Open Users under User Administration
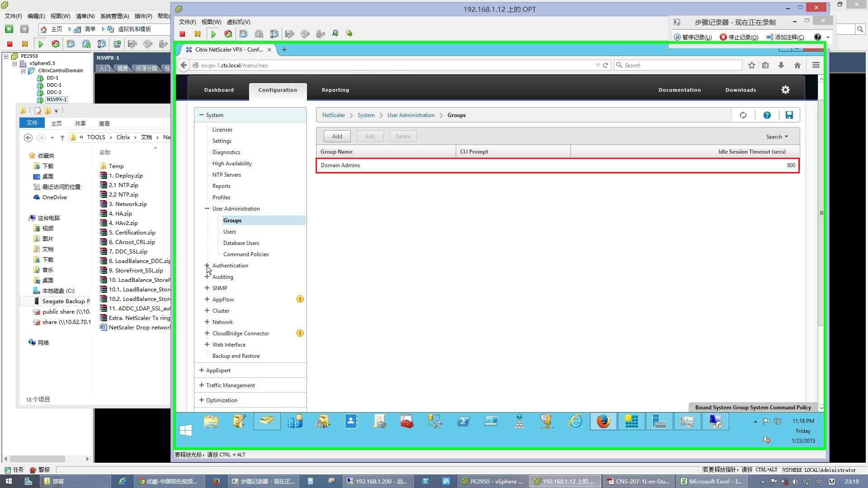The width and height of the screenshot is (868, 488). coord(230,232)
